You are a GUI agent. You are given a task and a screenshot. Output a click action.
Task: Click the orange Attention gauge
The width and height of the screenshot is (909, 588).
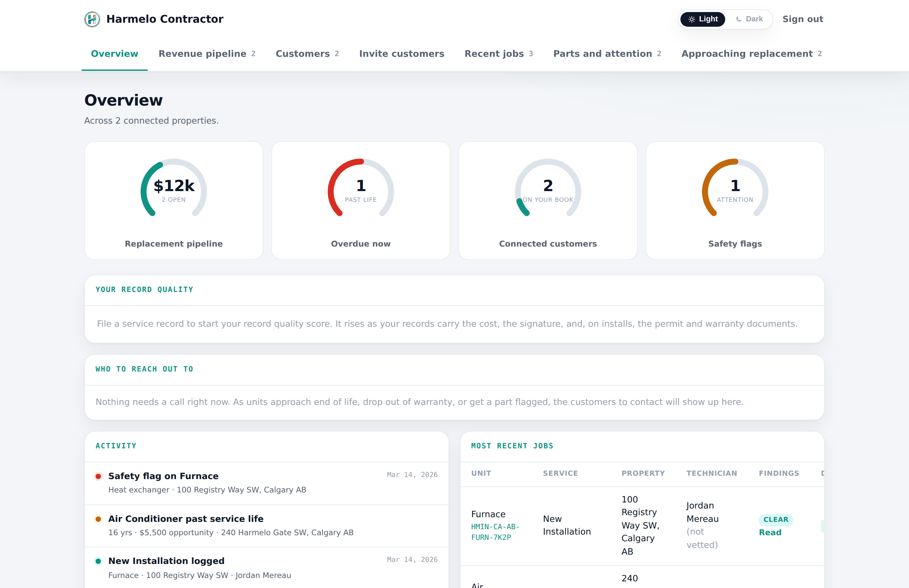[x=735, y=188]
